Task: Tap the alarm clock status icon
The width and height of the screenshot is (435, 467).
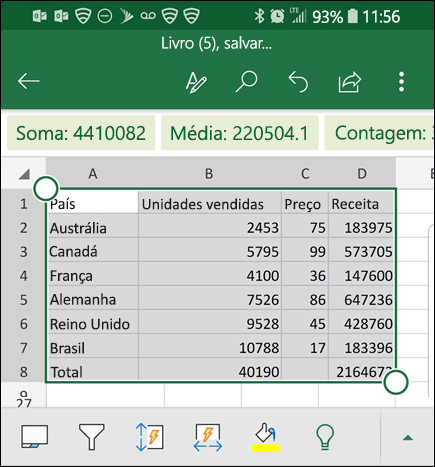Action: pos(277,16)
